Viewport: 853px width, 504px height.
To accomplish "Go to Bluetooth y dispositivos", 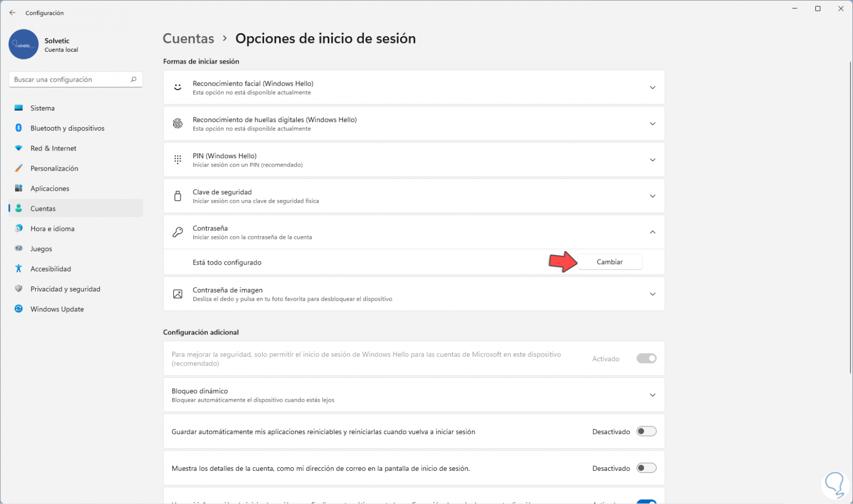I will click(75, 128).
